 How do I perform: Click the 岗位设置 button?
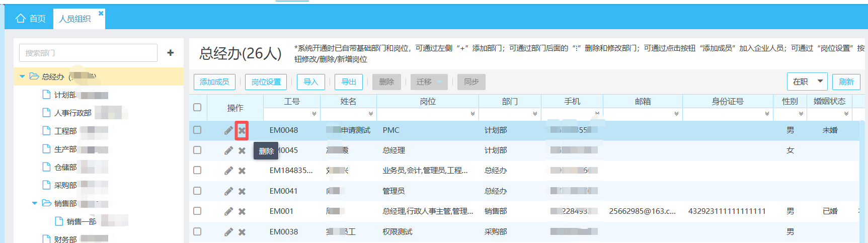pos(266,82)
